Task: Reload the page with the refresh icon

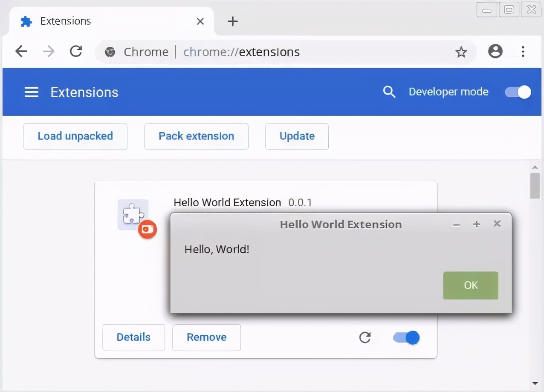Action: pos(76,52)
